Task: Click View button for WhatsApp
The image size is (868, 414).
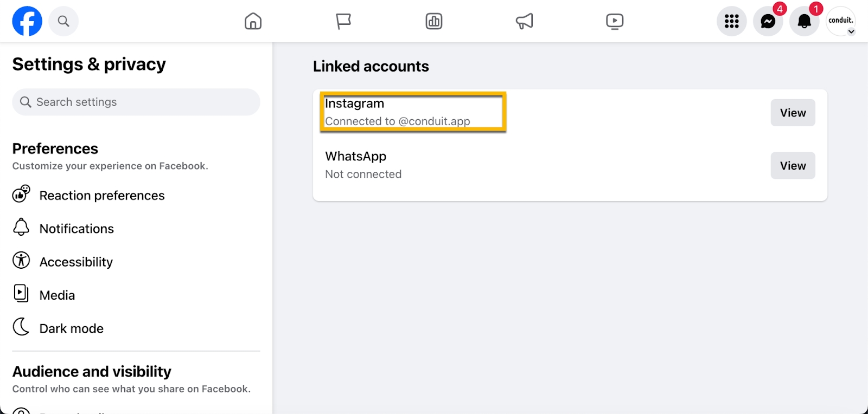Action: click(793, 166)
